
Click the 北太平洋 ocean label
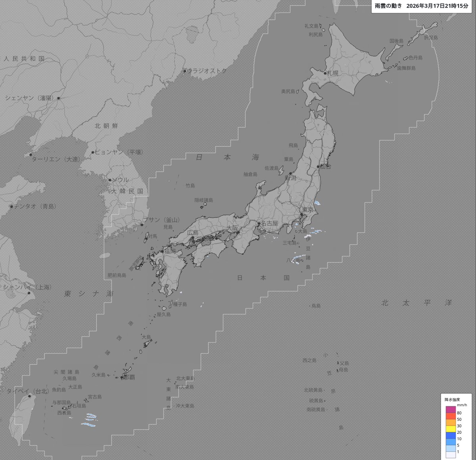(x=416, y=303)
